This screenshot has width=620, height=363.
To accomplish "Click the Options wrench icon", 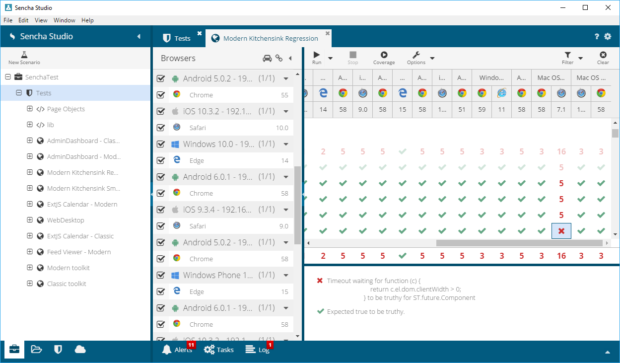I will (416, 55).
